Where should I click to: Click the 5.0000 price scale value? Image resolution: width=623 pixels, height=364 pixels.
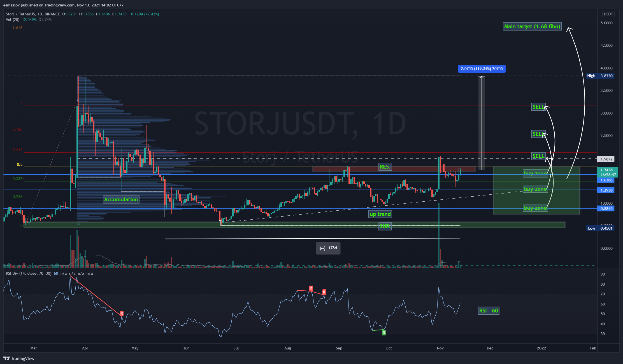point(606,23)
